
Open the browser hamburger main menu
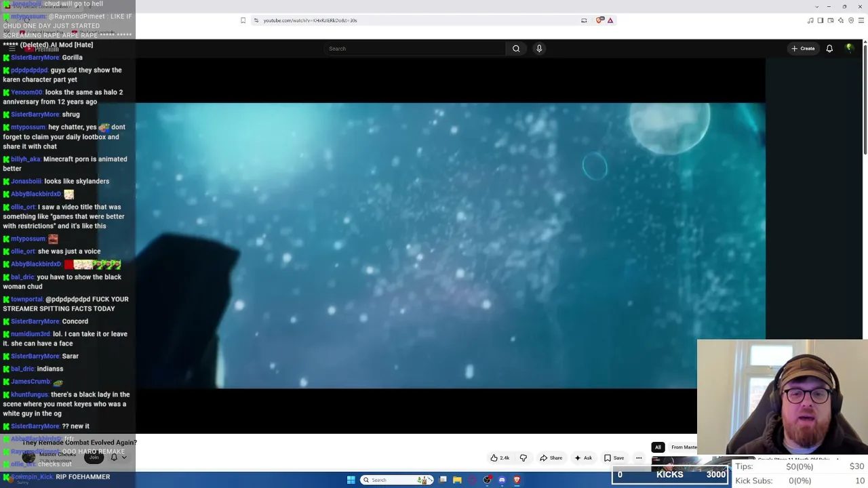(861, 20)
